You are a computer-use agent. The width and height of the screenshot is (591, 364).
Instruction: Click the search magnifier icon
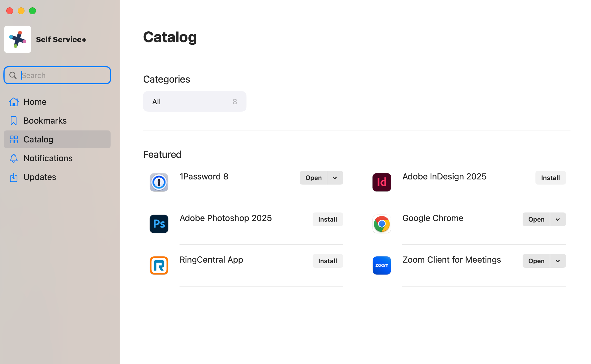coord(13,75)
